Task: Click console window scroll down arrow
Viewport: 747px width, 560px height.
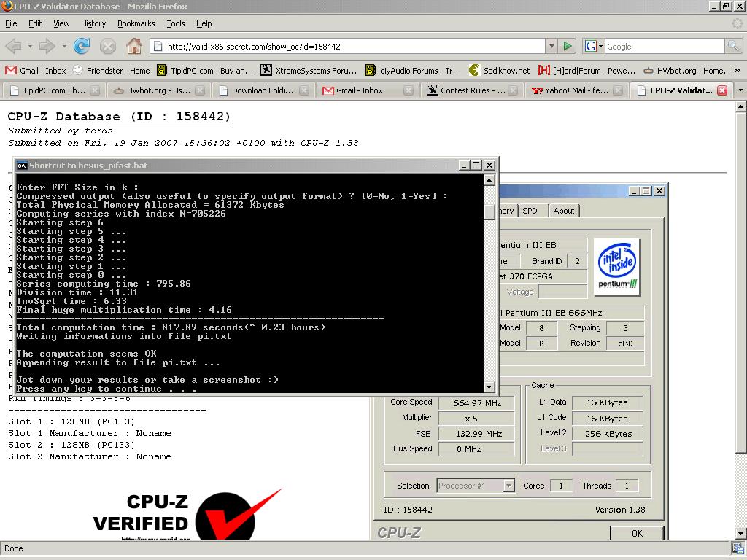Action: tap(489, 386)
